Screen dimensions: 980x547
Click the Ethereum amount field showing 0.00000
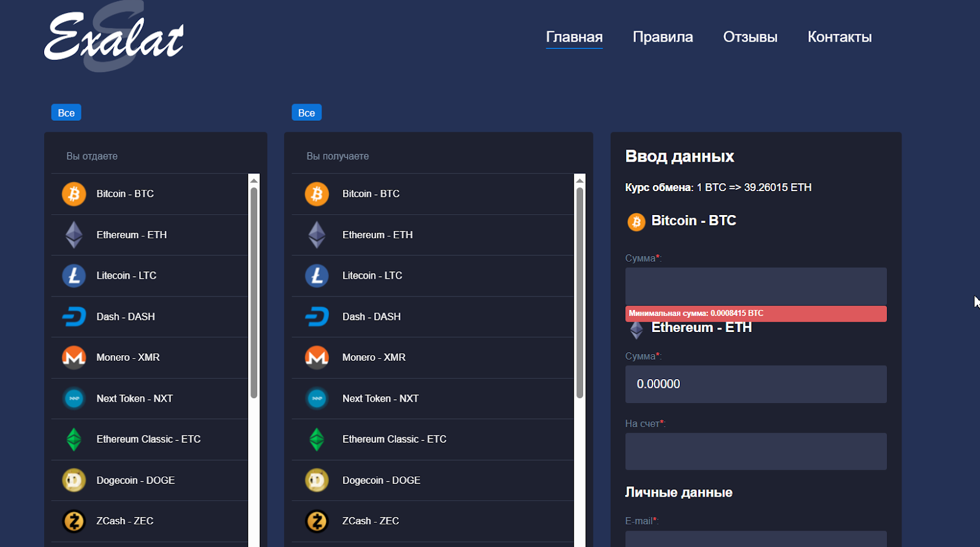pyautogui.click(x=756, y=384)
